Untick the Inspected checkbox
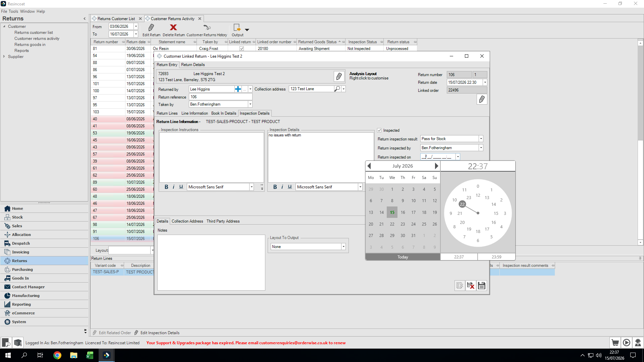The width and height of the screenshot is (644, 362). (x=379, y=130)
